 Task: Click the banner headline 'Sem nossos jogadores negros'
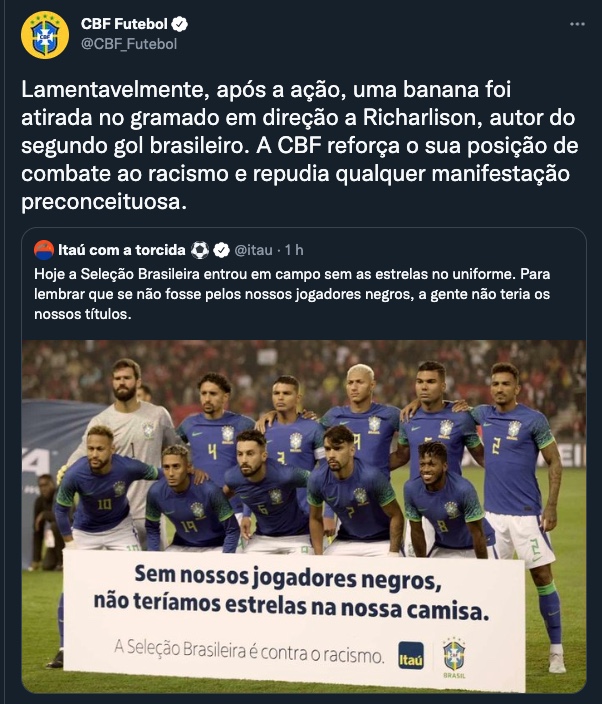(288, 577)
